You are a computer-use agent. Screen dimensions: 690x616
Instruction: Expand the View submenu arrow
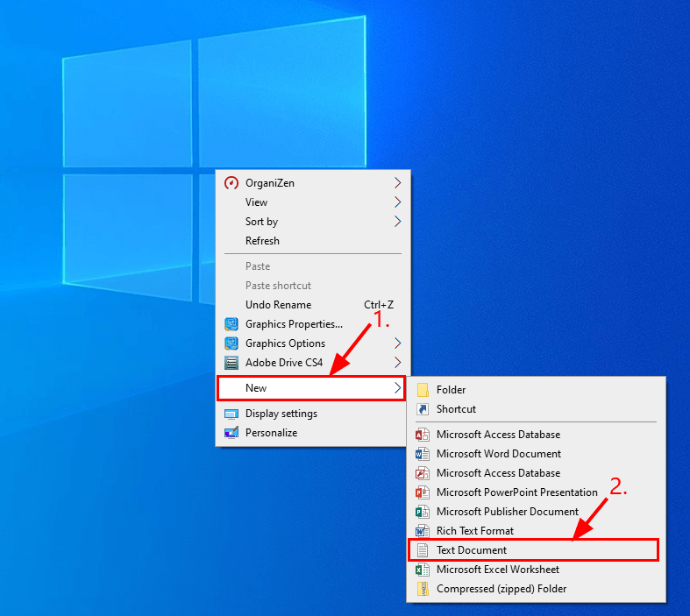coord(397,202)
